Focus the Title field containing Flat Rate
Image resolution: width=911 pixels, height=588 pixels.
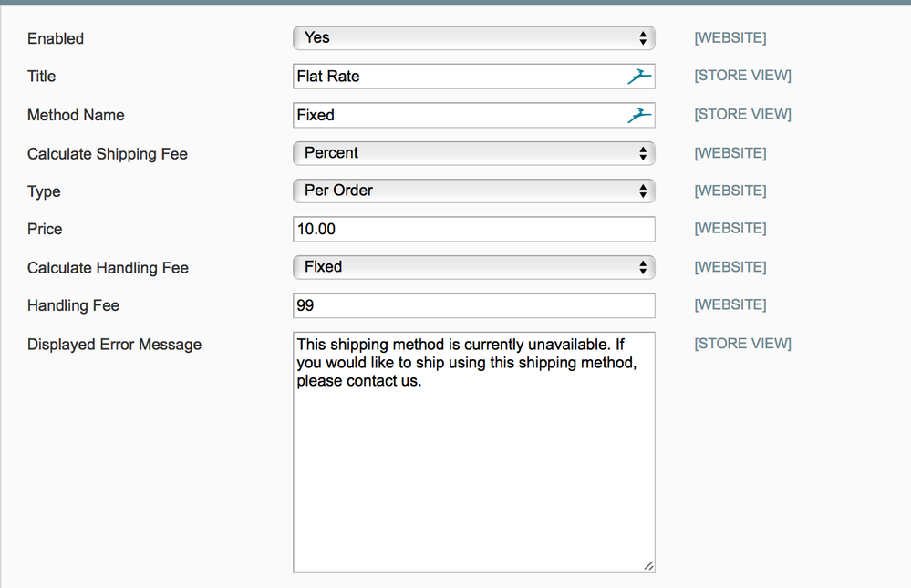pyautogui.click(x=456, y=77)
